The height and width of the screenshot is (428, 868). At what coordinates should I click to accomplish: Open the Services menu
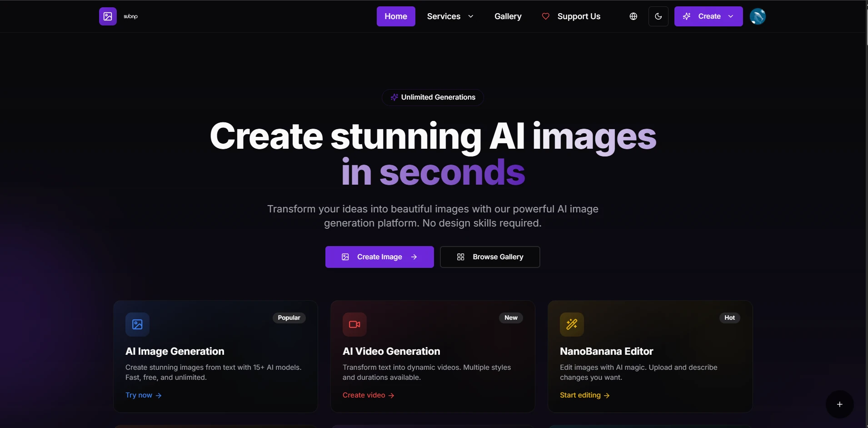tap(450, 16)
